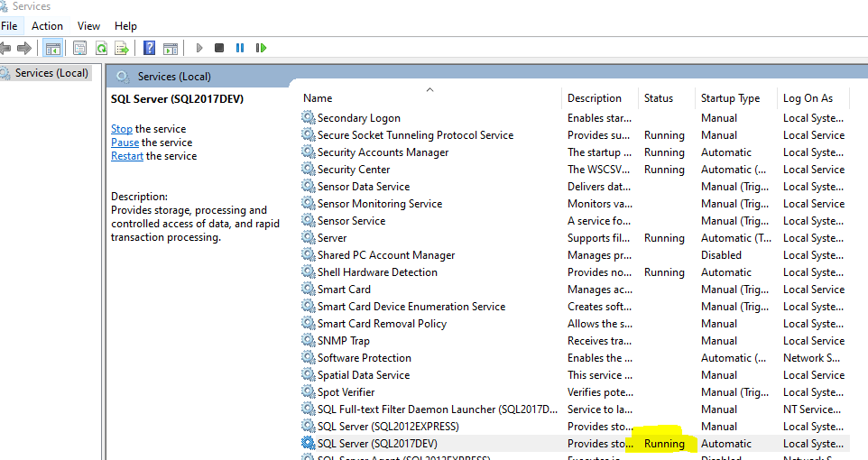Viewport: 868px width, 460px height.
Task: Open the Action menu
Action: coord(47,26)
